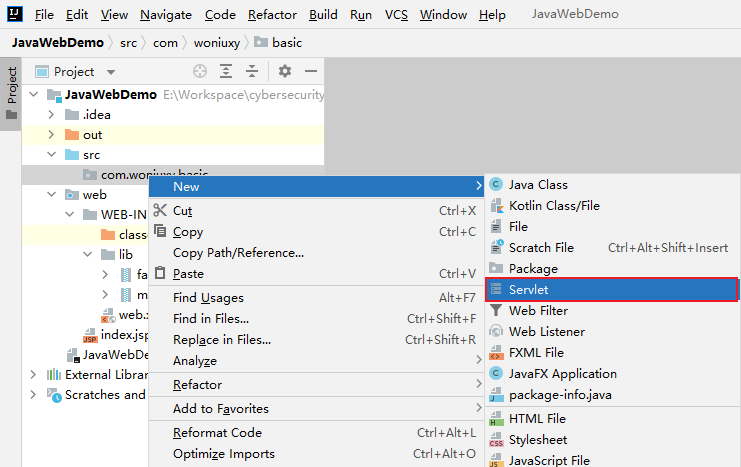
Task: Select Reformat Code entry
Action: click(316, 432)
